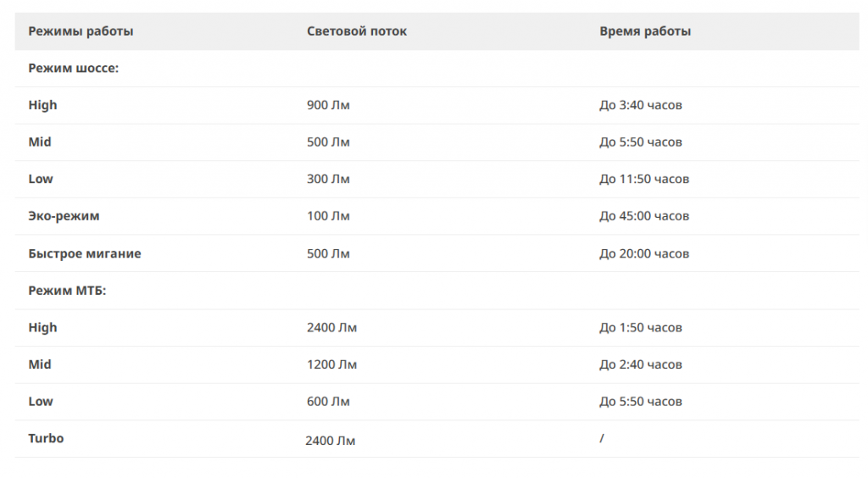Image resolution: width=868 pixels, height=478 pixels.
Task: Select the Режим МТБ section row
Action: click(437, 291)
